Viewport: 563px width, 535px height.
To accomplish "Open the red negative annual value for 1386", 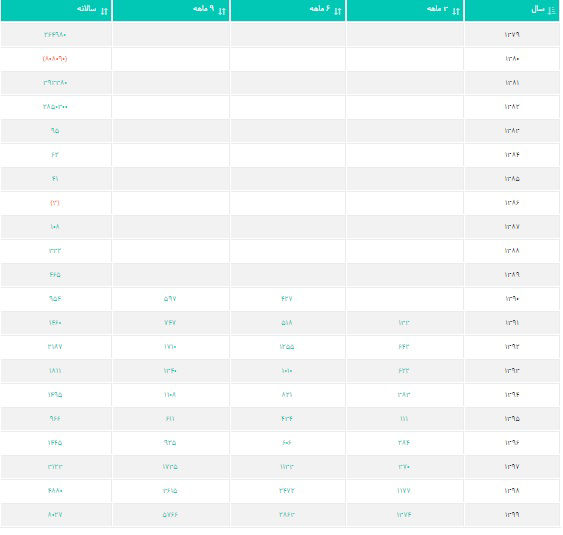I will (x=55, y=203).
